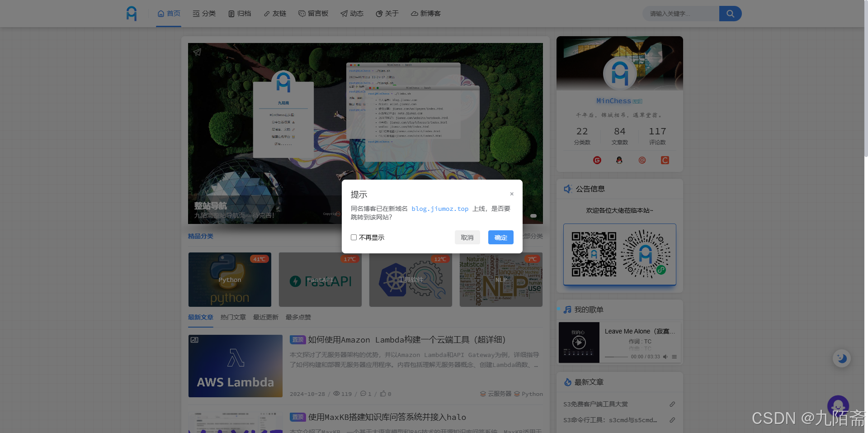Click the 确定 button in the dialog
The height and width of the screenshot is (433, 868).
[x=501, y=238]
